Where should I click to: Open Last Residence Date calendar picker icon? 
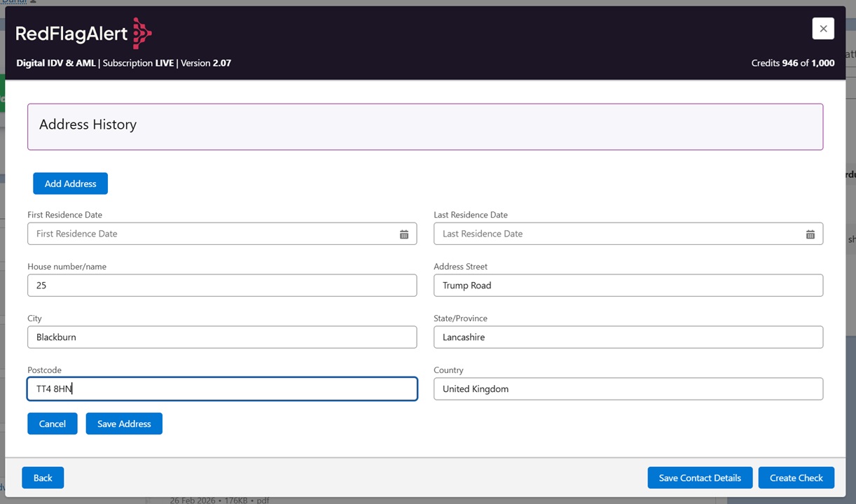pyautogui.click(x=810, y=234)
